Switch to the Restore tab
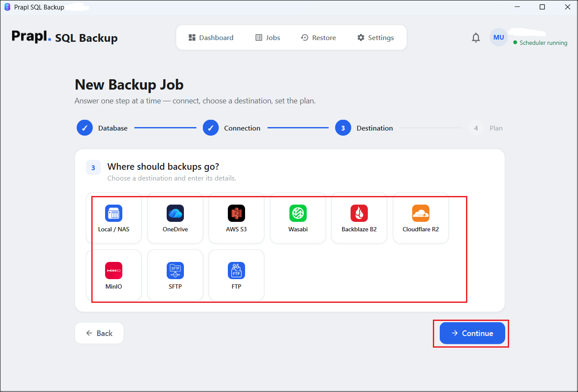This screenshot has width=578, height=392. (318, 37)
